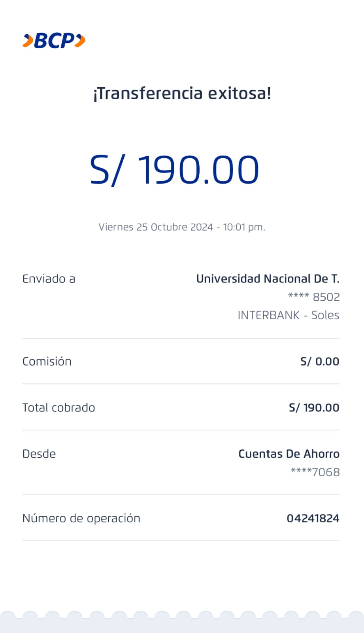The width and height of the screenshot is (364, 633).
Task: Select the S/ 0.00 commission value
Action: click(319, 362)
